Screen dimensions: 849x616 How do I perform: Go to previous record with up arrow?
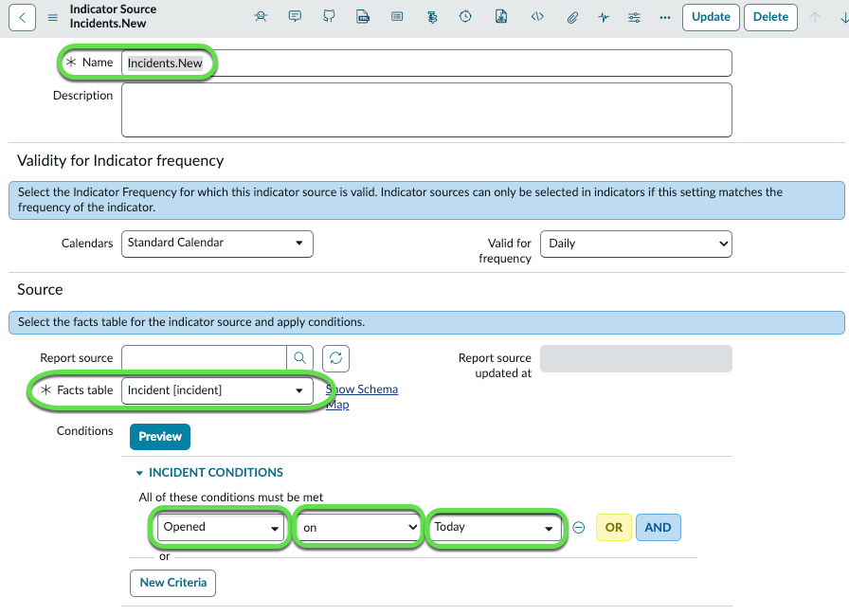[814, 17]
